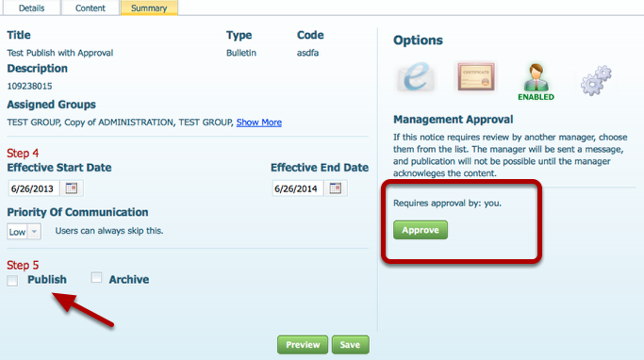Select the type value Bulletin
Image resolution: width=644 pixels, height=360 pixels.
[x=241, y=53]
